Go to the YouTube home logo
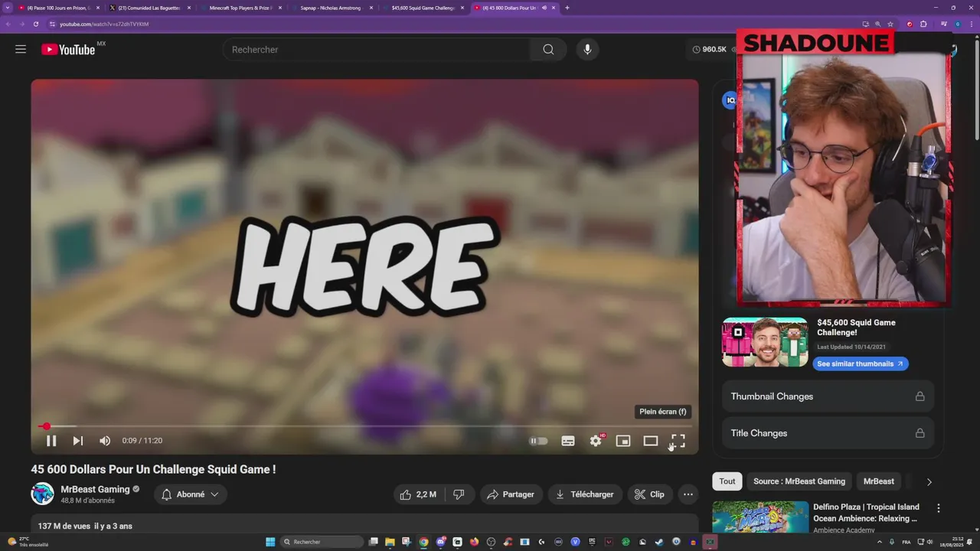 (68, 50)
